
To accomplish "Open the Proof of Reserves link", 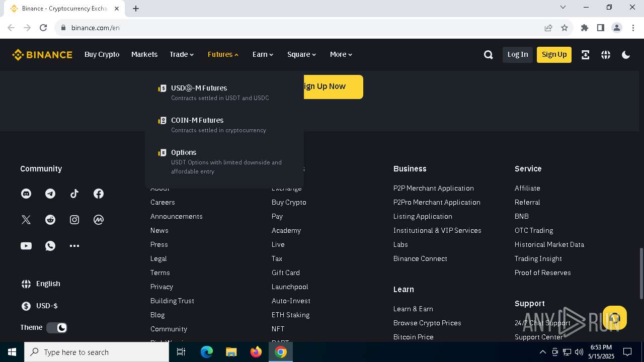I will click(x=542, y=273).
